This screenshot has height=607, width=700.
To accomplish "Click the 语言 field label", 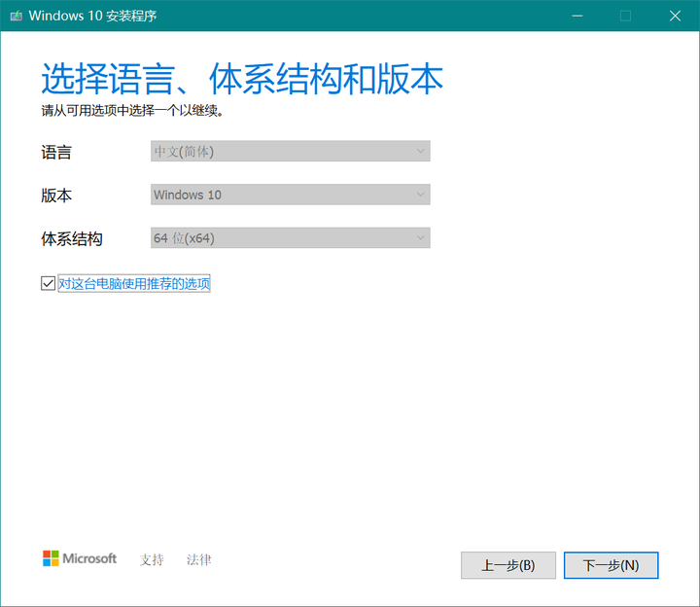I will click(x=56, y=153).
